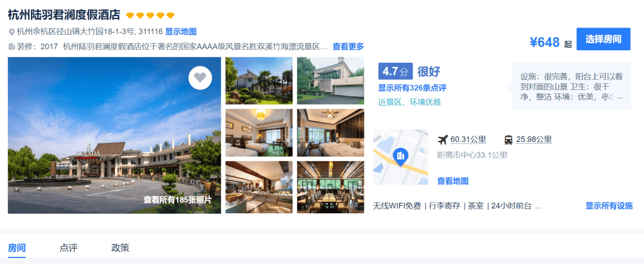Open the main hotel exterior photo gallery

coord(114,136)
